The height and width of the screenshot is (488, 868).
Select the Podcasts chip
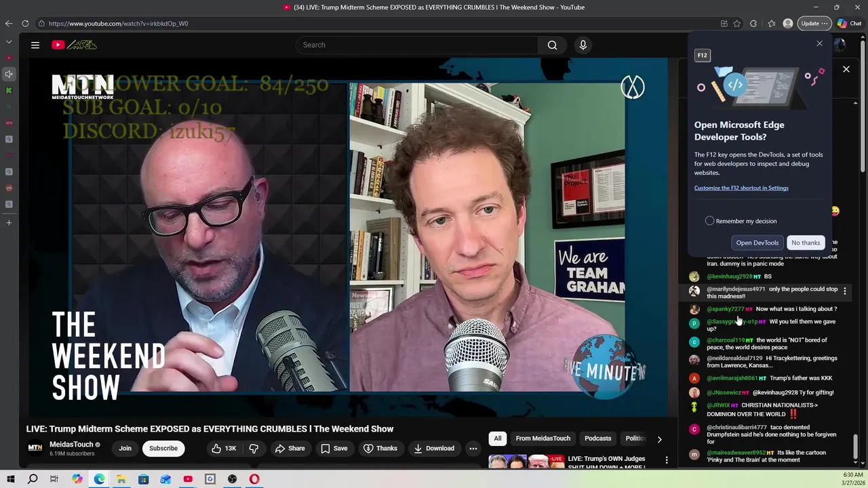pyautogui.click(x=598, y=439)
